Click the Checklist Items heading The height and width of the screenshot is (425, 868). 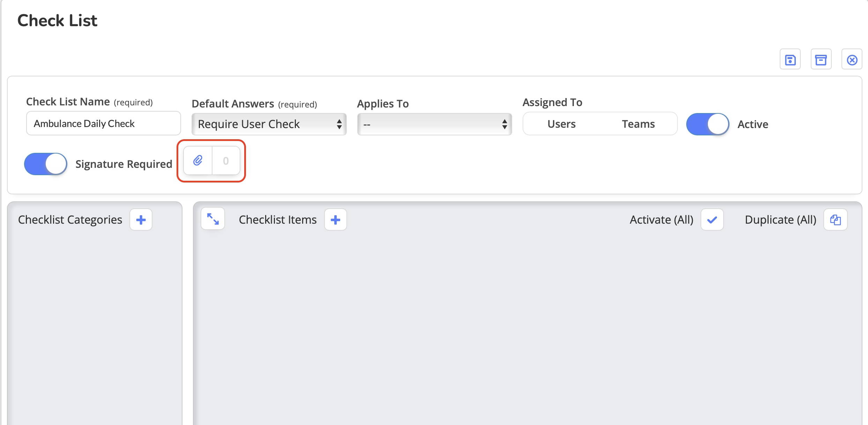click(x=278, y=220)
